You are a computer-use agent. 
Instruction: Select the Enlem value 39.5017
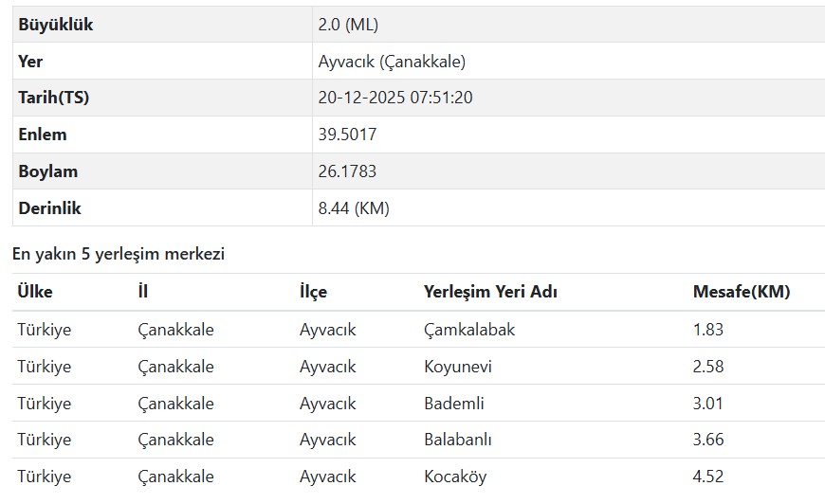point(347,135)
